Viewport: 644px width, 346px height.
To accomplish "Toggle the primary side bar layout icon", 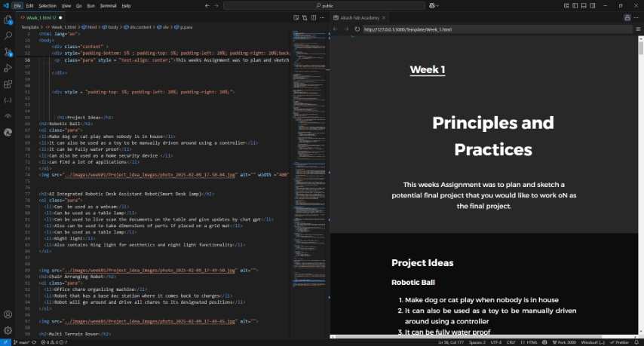I will (575, 6).
